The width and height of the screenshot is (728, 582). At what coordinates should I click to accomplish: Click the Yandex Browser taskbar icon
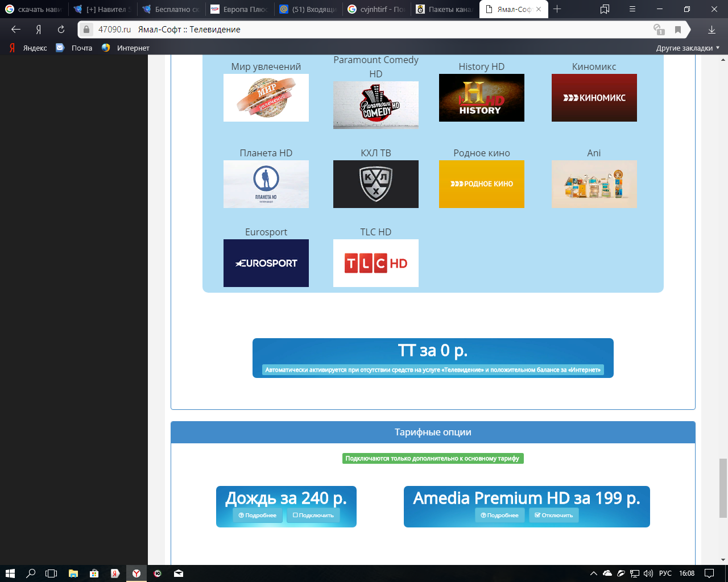click(136, 573)
